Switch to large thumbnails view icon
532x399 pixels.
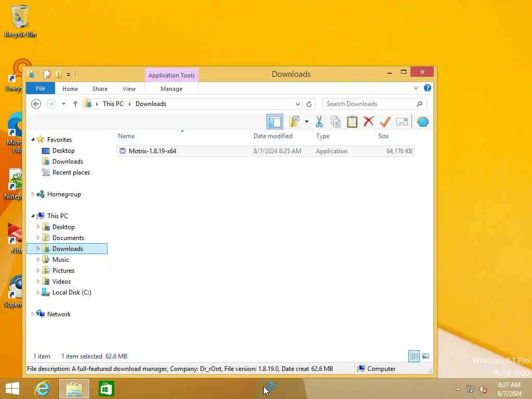[x=425, y=356]
